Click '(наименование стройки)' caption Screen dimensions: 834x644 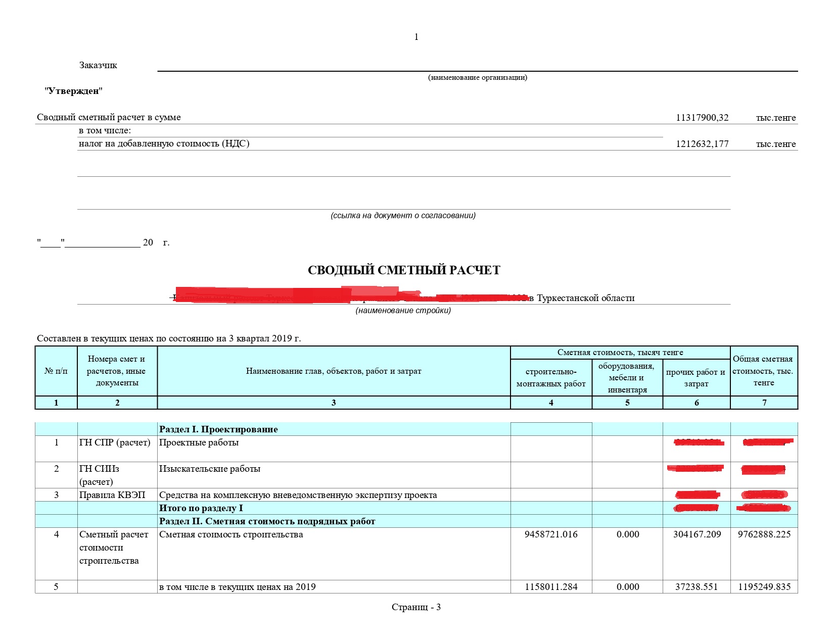[403, 311]
